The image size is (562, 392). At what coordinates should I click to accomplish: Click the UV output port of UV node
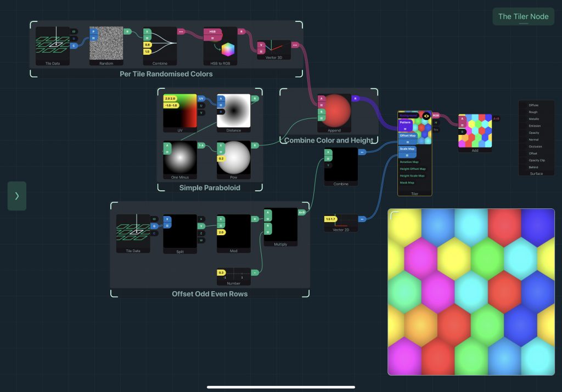point(201,99)
